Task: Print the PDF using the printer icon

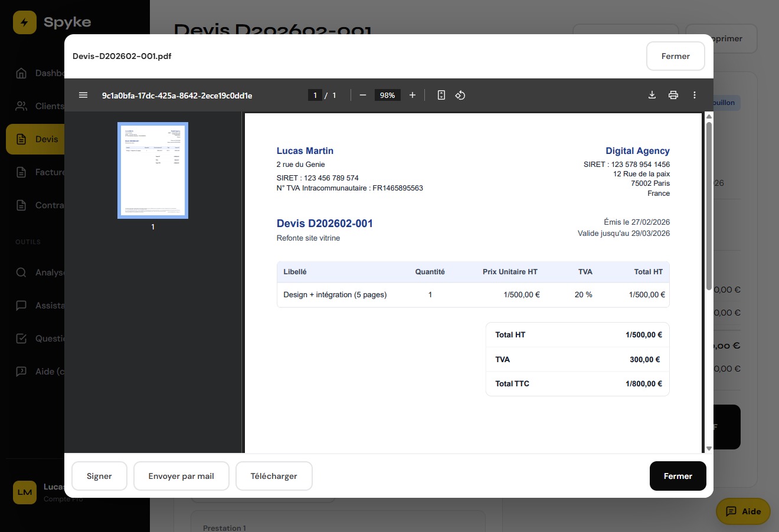Action: click(x=673, y=95)
